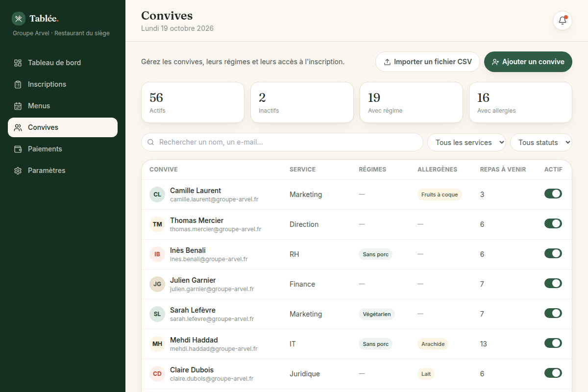Toggle Sarah Lefèvre's Actif switch
588x392 pixels.
pyautogui.click(x=553, y=313)
